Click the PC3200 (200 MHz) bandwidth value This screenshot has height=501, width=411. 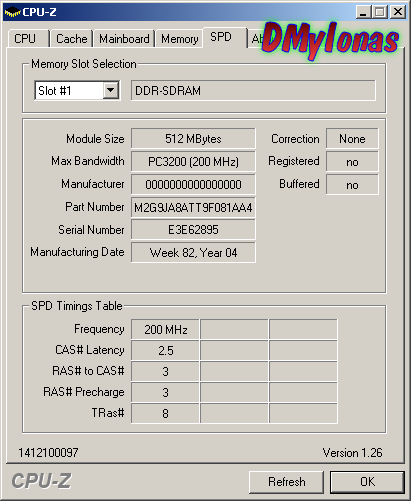(193, 162)
